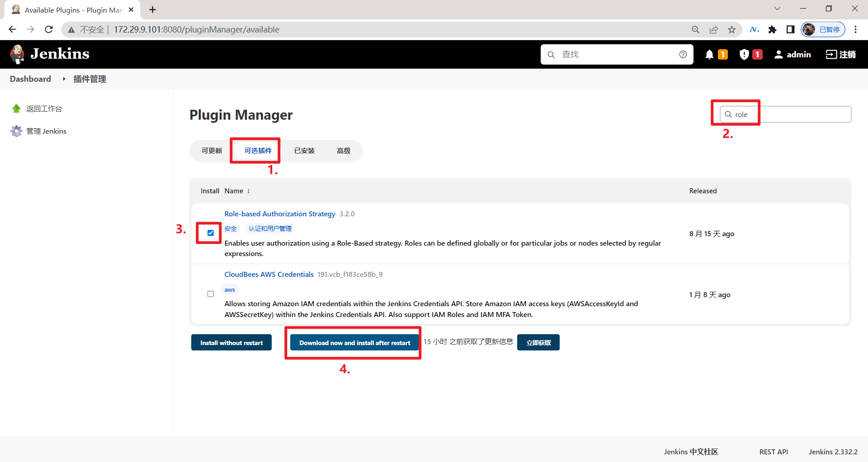This screenshot has height=462, width=868.
Task: Click the browser address bar URL
Action: click(196, 30)
